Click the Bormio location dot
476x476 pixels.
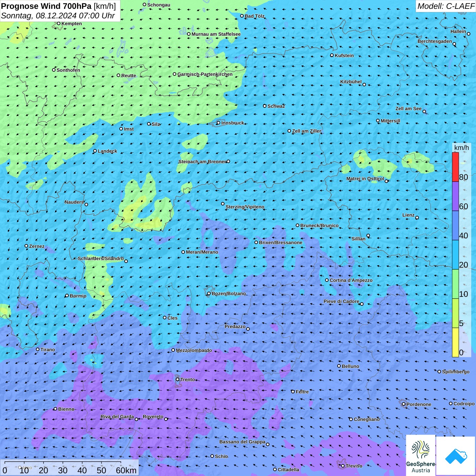(x=67, y=296)
